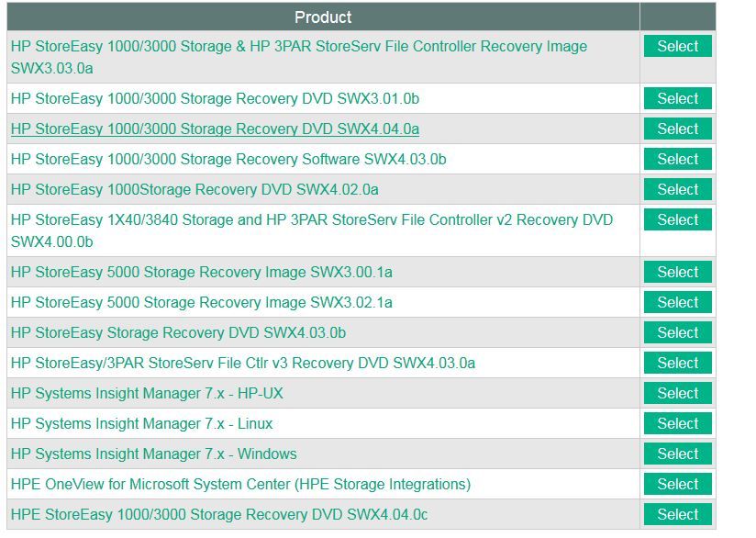Open Storage Recovery Software SWX4.03.0b link
The width and height of the screenshot is (756, 538).
tap(228, 159)
